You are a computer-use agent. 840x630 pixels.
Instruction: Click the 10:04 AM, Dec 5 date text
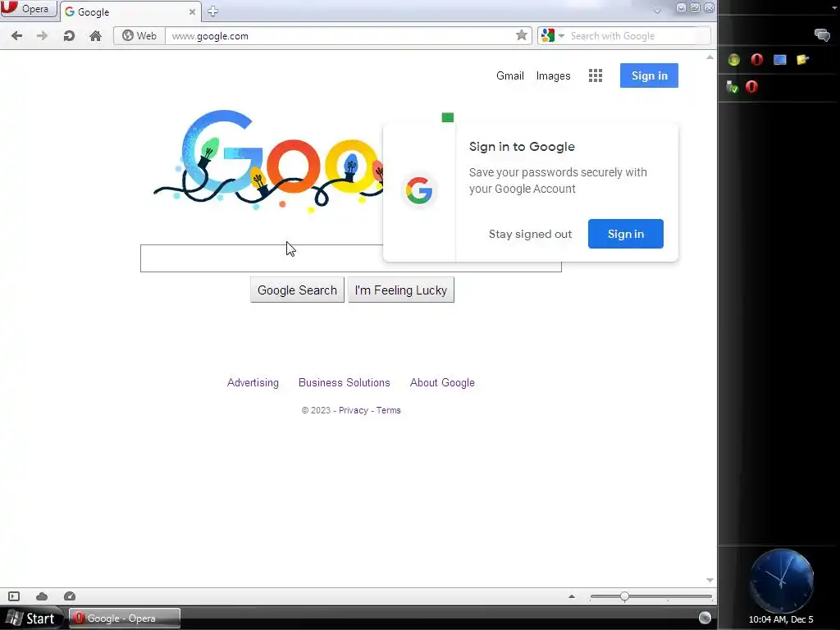(781, 619)
